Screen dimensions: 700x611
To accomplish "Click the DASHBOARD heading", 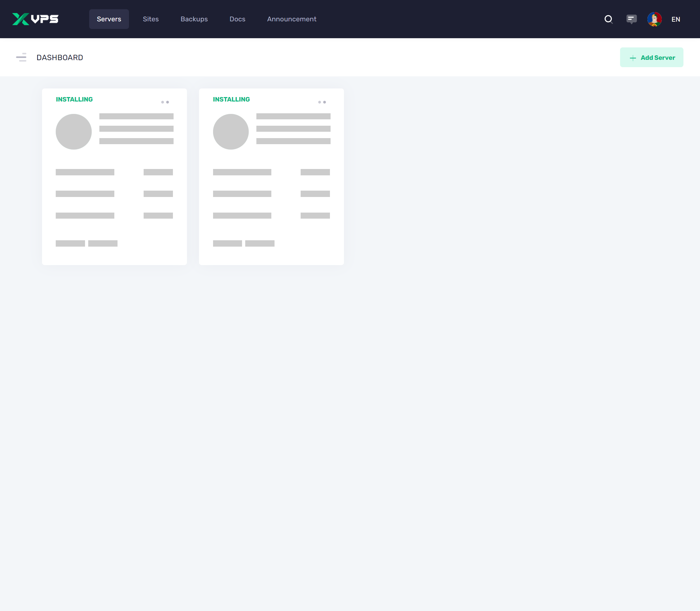I will (60, 57).
